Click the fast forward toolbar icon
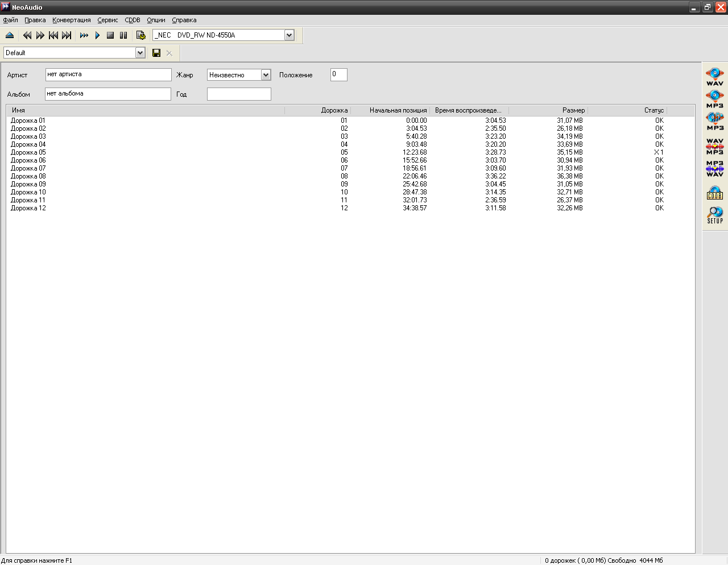Screen dimensions: 728x565 coord(40,35)
